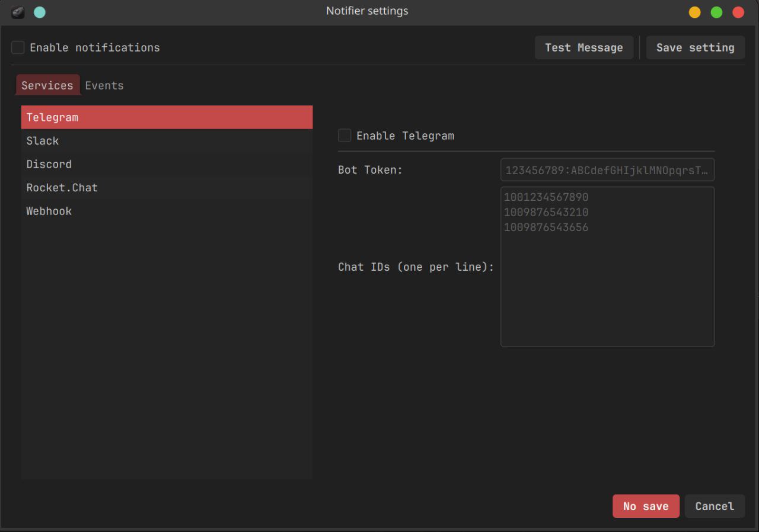This screenshot has height=532, width=759.
Task: Choose Slack from the services list
Action: [167, 141]
